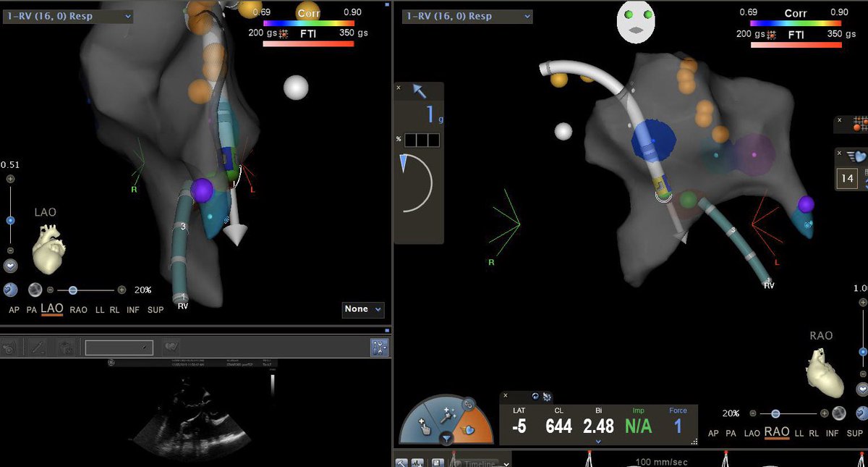Select LAO view in left viewer
Screen dimensions: 868x467
pos(52,308)
